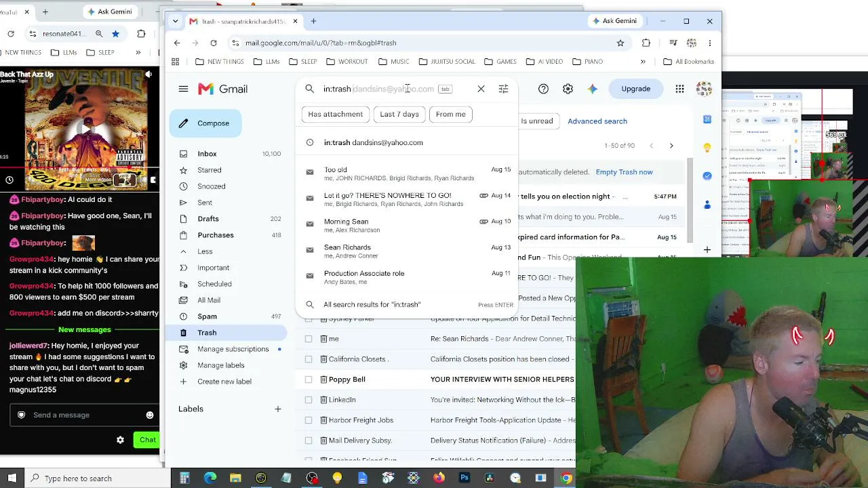The image size is (868, 488).
Task: Clear the Gmail search box
Action: (481, 89)
